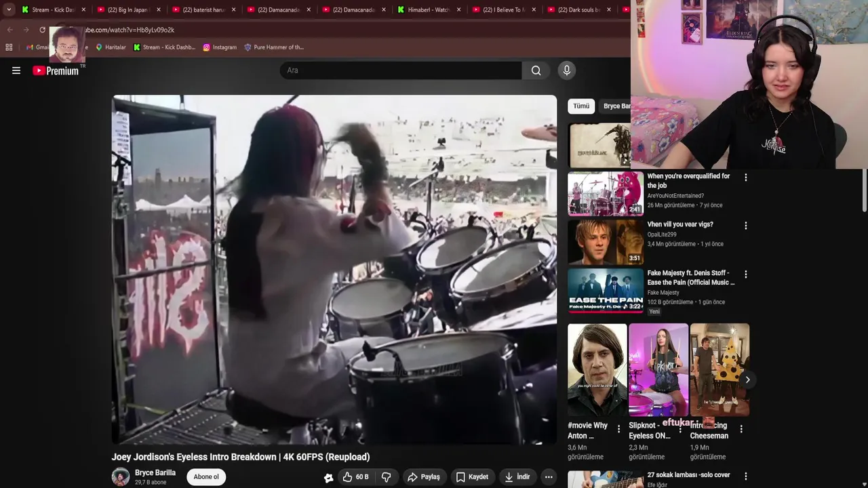The width and height of the screenshot is (868, 488).
Task: Select the 'Tümü' filter chip
Action: (x=581, y=106)
